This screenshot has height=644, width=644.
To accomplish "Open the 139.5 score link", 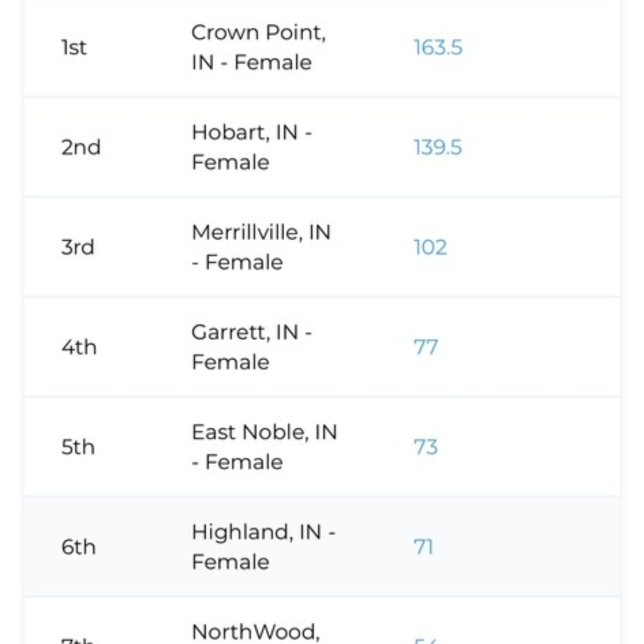I will tap(438, 148).
